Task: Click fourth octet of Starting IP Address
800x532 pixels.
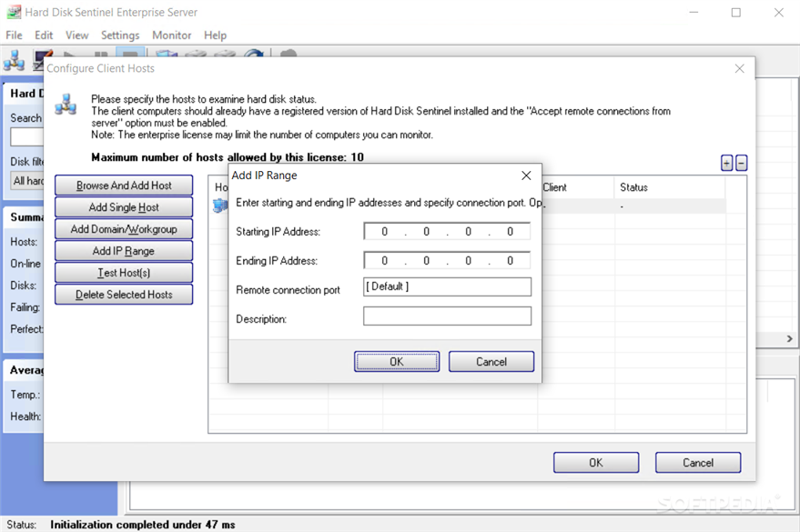Action: tap(511, 232)
